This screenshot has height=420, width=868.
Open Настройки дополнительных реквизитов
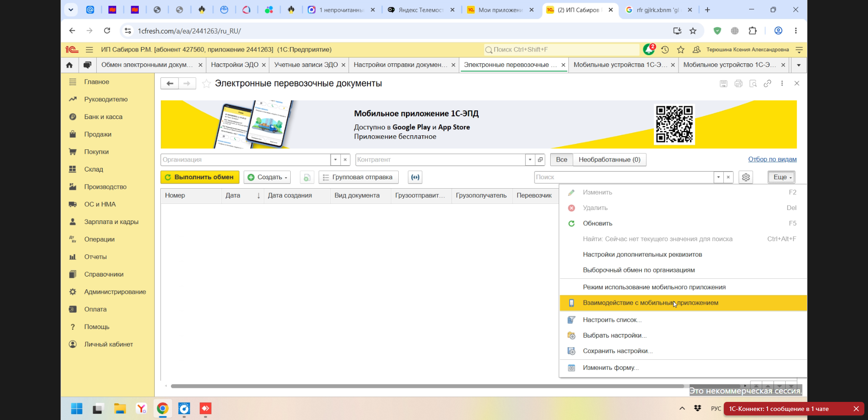(x=683, y=255)
